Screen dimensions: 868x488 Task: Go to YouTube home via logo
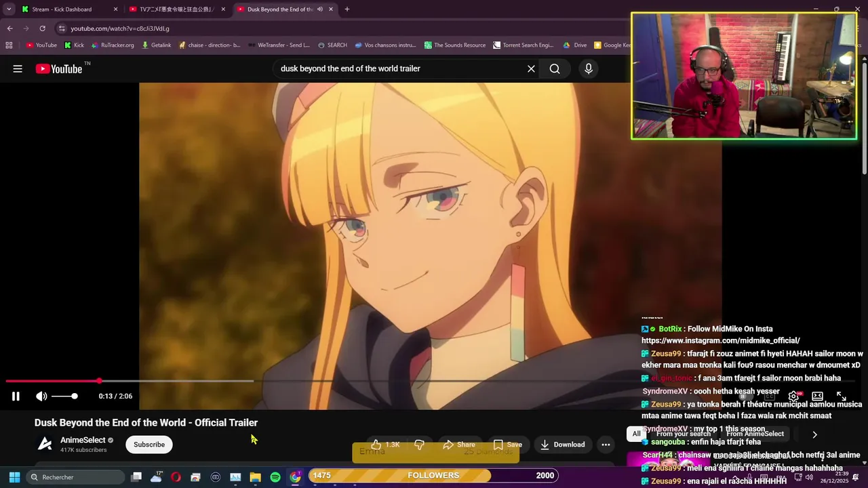pos(59,68)
